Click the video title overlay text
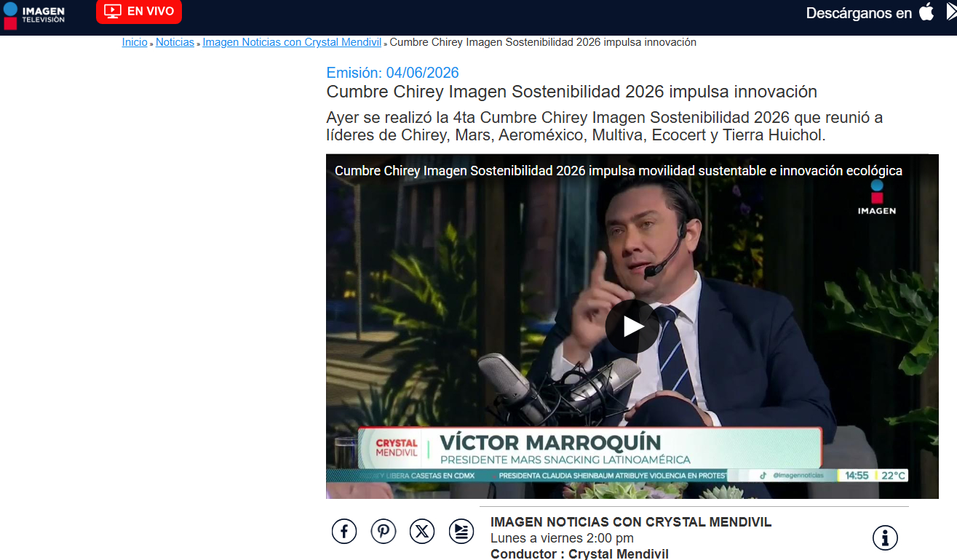957x560 pixels. click(619, 171)
